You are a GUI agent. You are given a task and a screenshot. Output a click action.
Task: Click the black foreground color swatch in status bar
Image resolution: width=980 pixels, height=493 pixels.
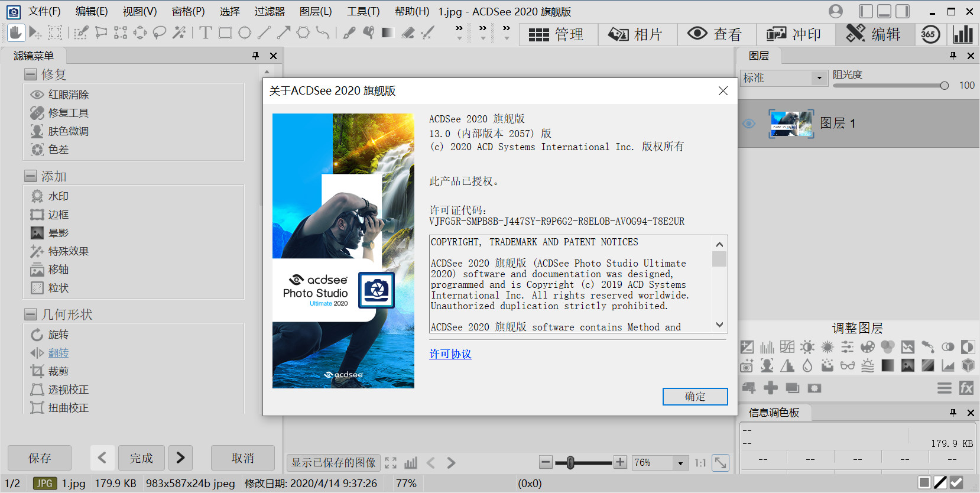pyautogui.click(x=941, y=482)
